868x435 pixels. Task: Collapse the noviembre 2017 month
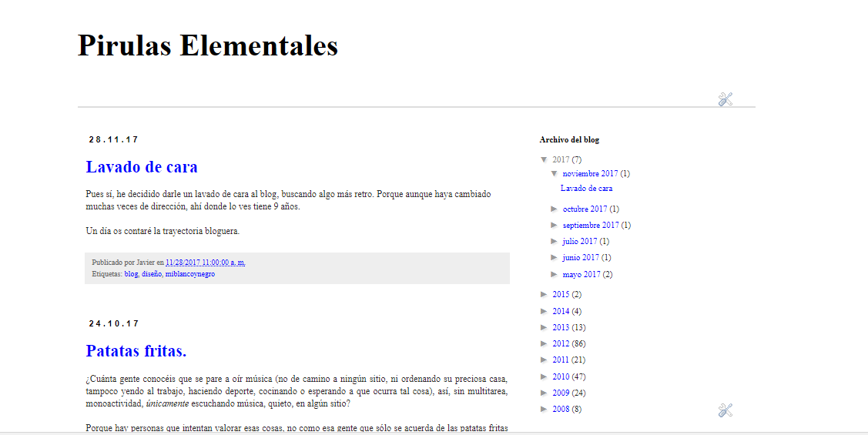pyautogui.click(x=555, y=174)
